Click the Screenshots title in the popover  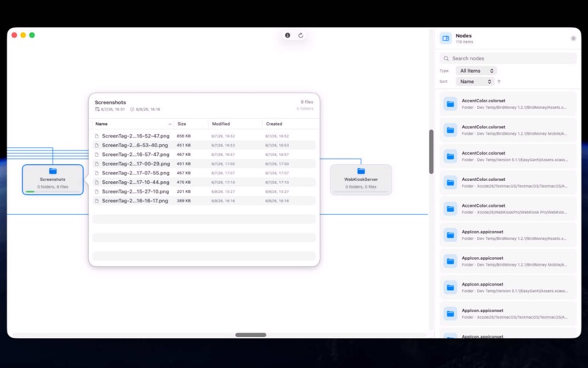coord(110,102)
